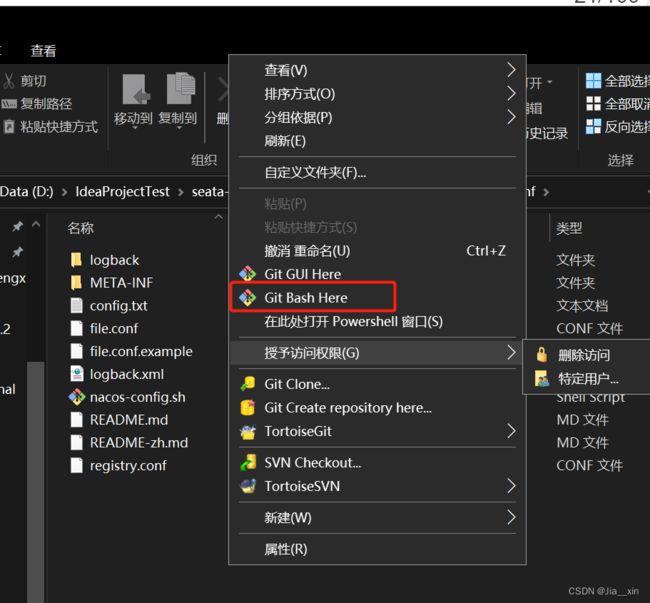The height and width of the screenshot is (603, 650).
Task: Open breadcrumb arrow after IdeaProjectTest
Action: coord(181,192)
